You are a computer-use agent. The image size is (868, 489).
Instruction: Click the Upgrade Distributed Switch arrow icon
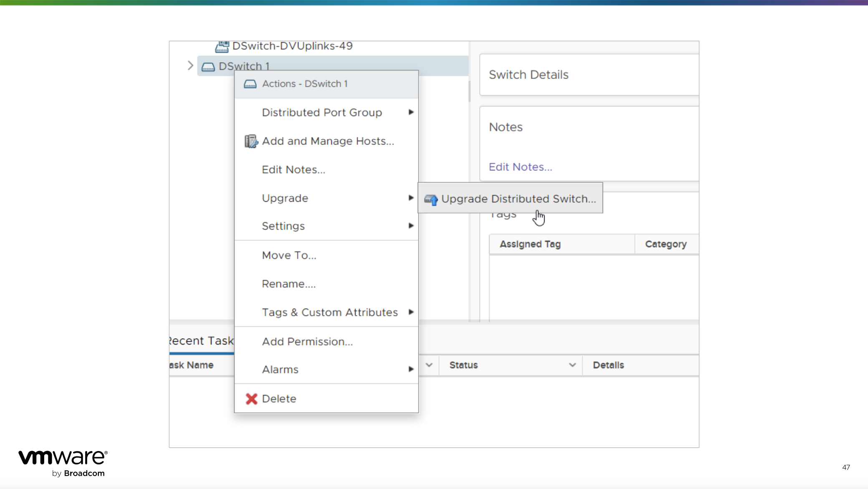click(431, 200)
